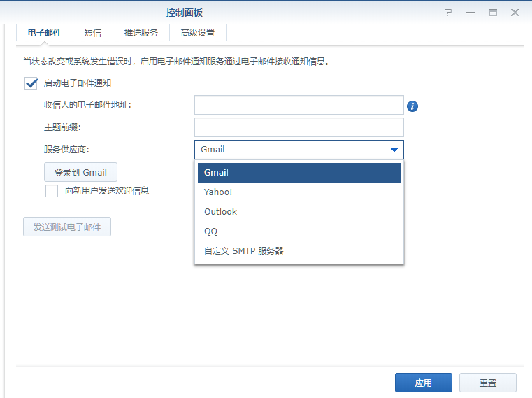Click the help question mark icon
This screenshot has width=532, height=398.
click(x=448, y=13)
